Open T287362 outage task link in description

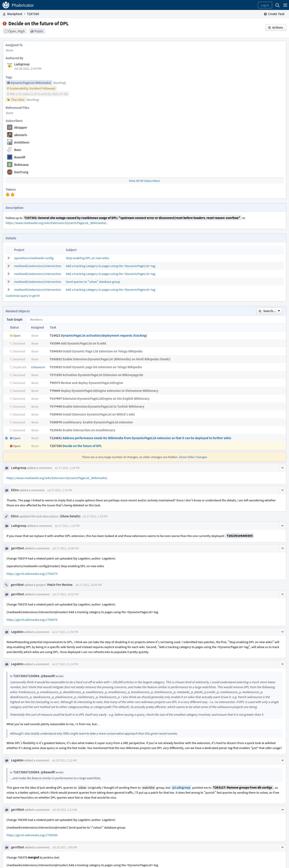click(x=132, y=218)
